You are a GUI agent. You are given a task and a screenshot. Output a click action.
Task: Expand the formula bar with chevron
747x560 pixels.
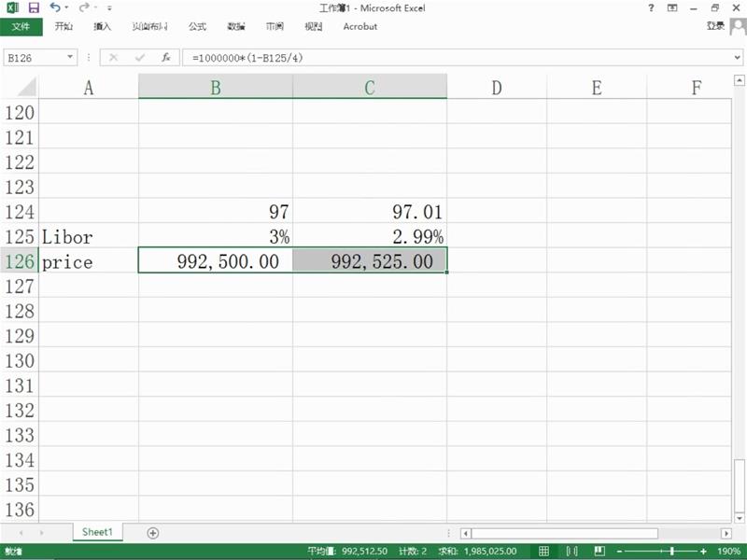[x=738, y=58]
